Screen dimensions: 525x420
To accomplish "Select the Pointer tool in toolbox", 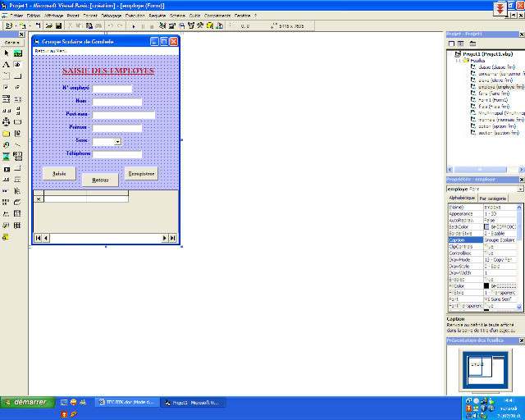I will coord(7,52).
